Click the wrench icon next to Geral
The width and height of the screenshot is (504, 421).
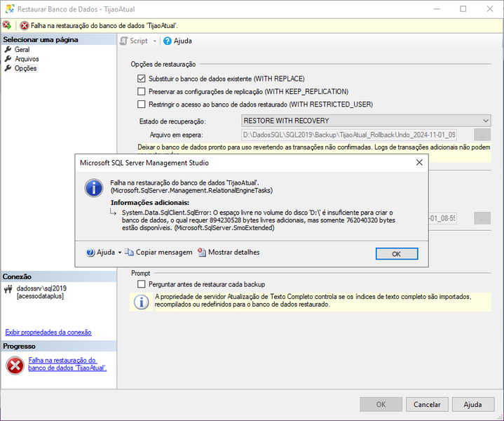click(x=8, y=50)
